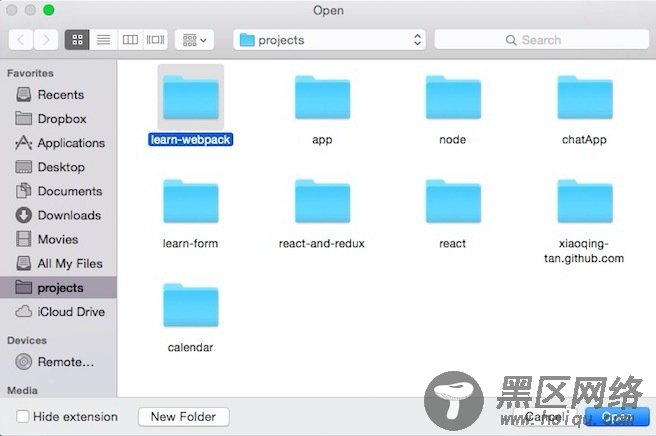
Task: Switch to list view
Action: [103, 40]
